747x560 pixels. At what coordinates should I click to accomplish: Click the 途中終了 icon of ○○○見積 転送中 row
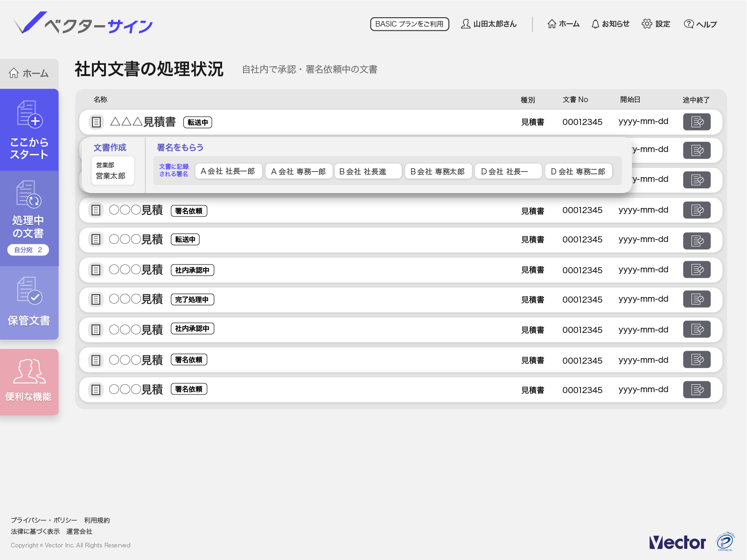pyautogui.click(x=697, y=241)
